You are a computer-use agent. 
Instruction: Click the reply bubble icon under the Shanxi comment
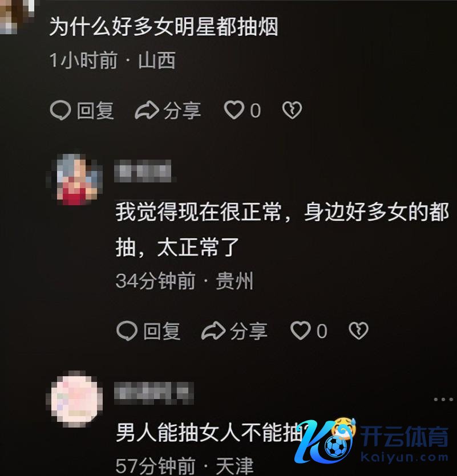(x=60, y=110)
